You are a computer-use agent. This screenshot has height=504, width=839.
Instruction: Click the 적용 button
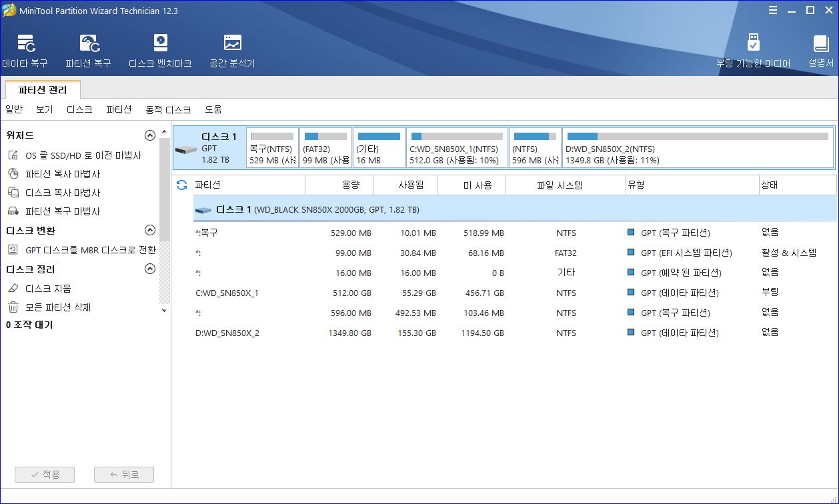click(45, 475)
